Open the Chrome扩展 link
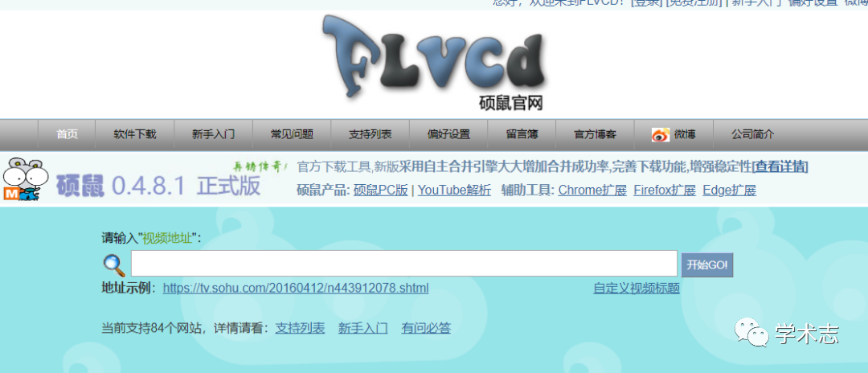The width and height of the screenshot is (868, 373). click(592, 191)
